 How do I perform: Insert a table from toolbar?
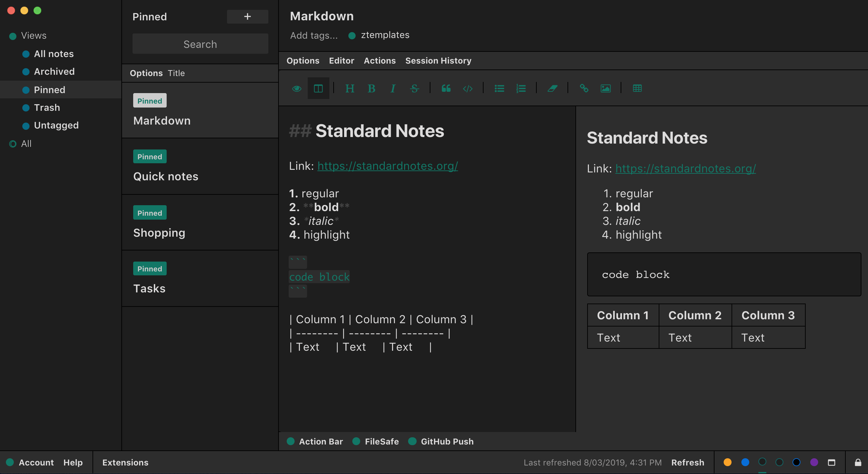tap(637, 89)
